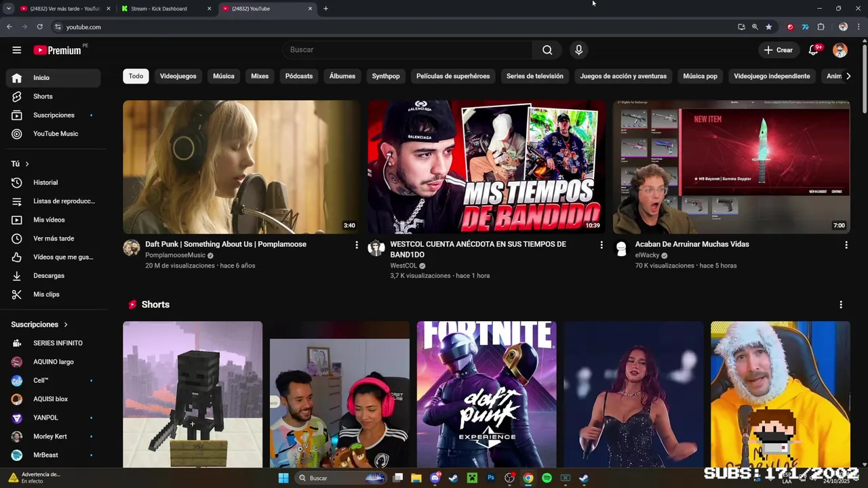This screenshot has height=488, width=868.
Task: Open the Minecraft wither skeleton short
Action: pos(193,394)
